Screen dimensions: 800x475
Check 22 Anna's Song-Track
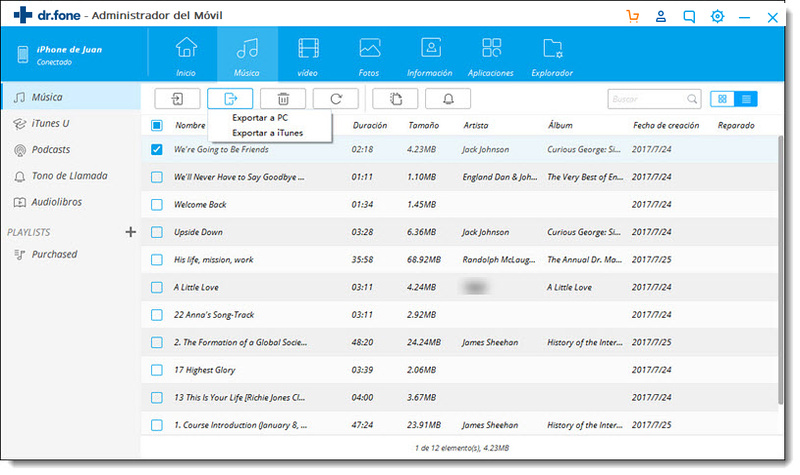157,315
